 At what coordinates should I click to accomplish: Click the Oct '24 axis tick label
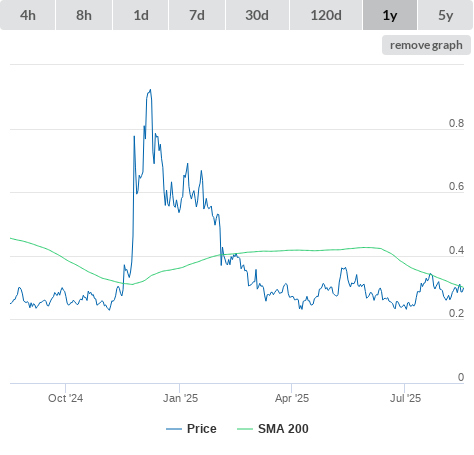coord(65,398)
